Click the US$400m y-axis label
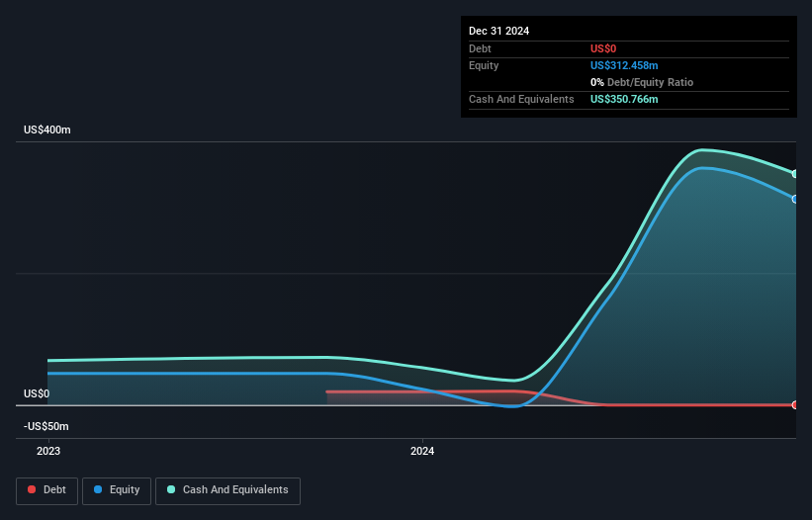This screenshot has width=812, height=520. [47, 130]
